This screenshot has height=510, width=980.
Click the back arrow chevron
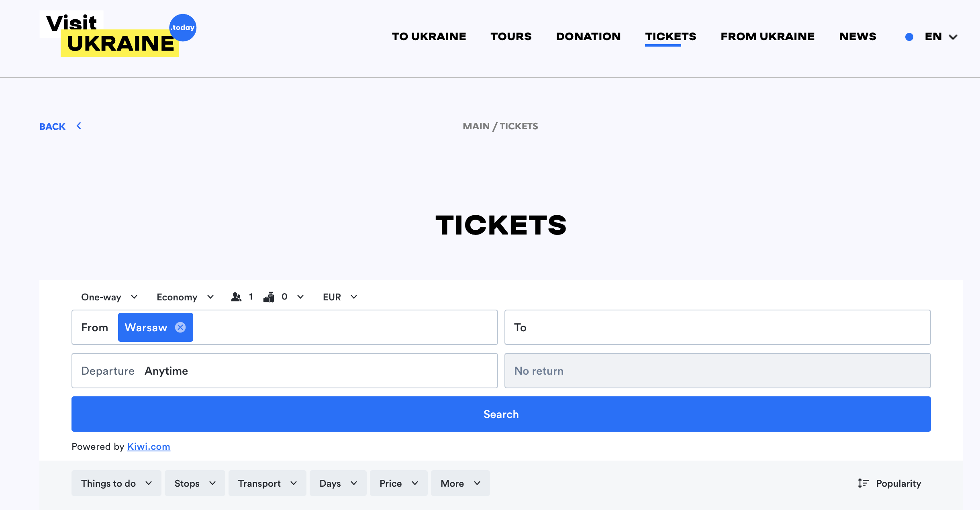coord(79,126)
